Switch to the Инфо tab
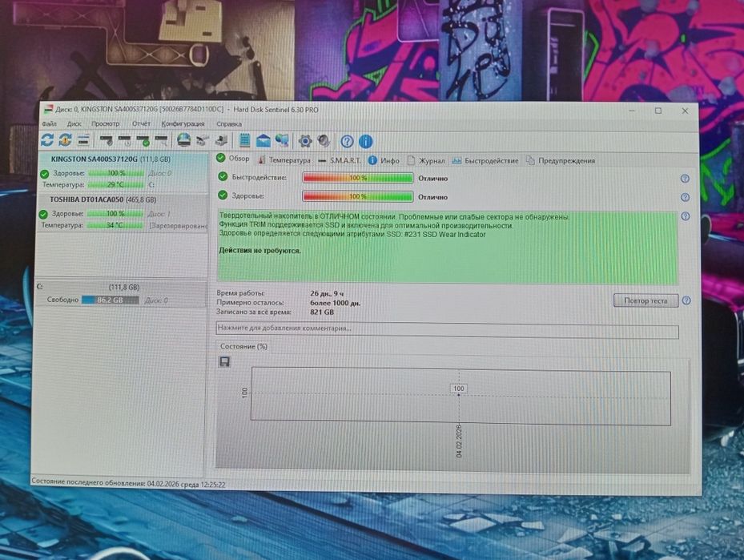 pyautogui.click(x=384, y=161)
